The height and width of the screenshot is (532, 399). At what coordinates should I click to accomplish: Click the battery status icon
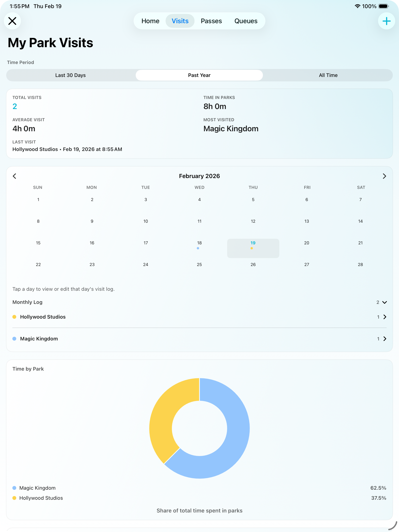tap(384, 6)
